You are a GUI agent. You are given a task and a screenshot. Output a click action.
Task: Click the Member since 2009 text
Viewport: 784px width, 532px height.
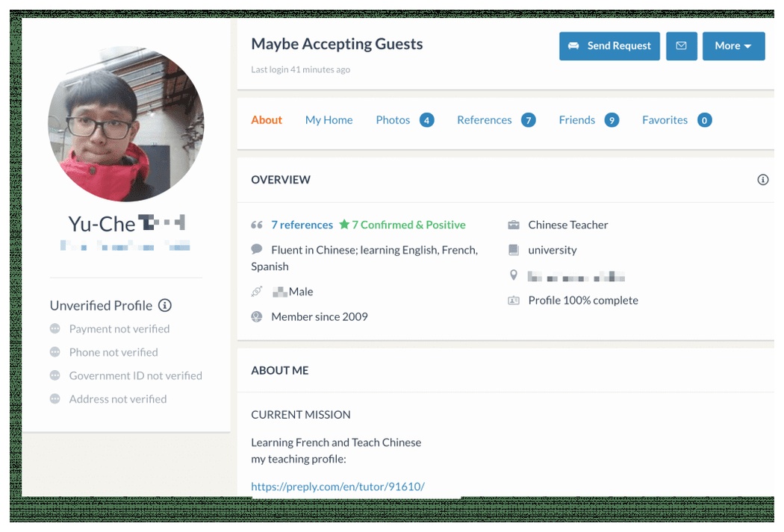[x=320, y=316]
